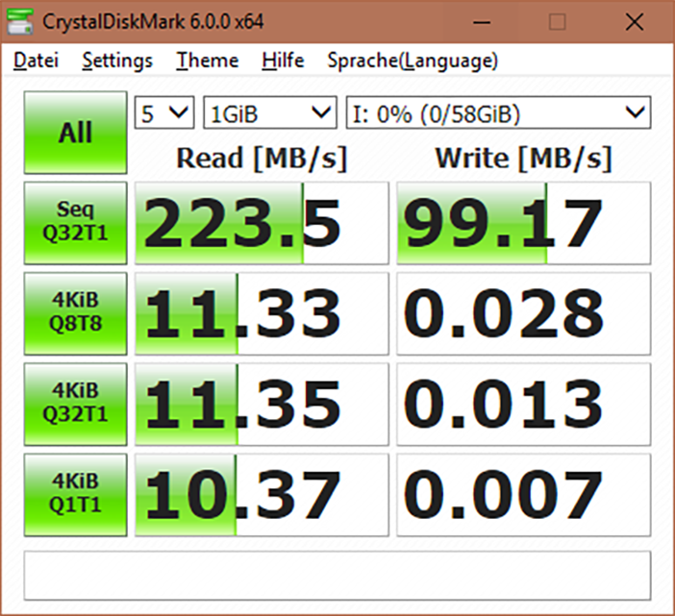
Task: Select the Seq write result 99.17
Action: click(523, 223)
